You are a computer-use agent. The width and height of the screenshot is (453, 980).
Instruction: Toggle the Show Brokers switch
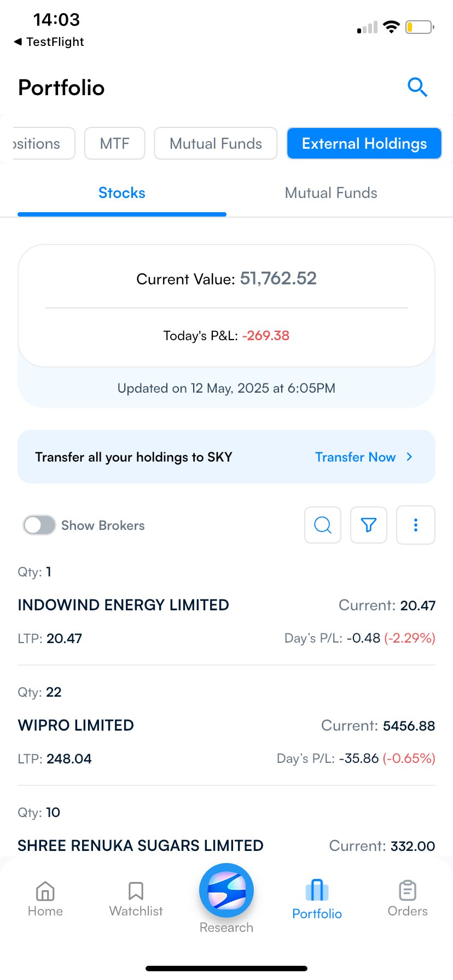click(39, 526)
